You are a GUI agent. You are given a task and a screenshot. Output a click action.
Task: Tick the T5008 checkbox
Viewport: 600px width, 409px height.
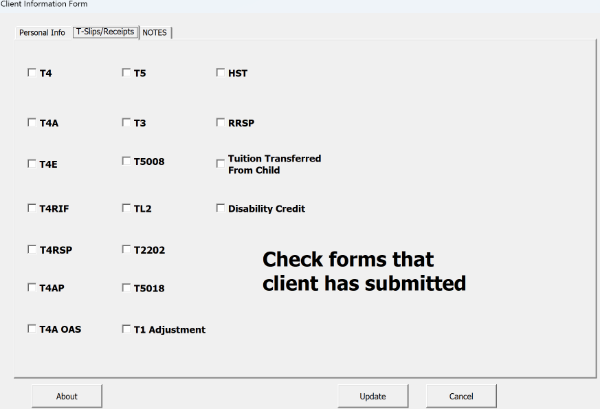125,160
